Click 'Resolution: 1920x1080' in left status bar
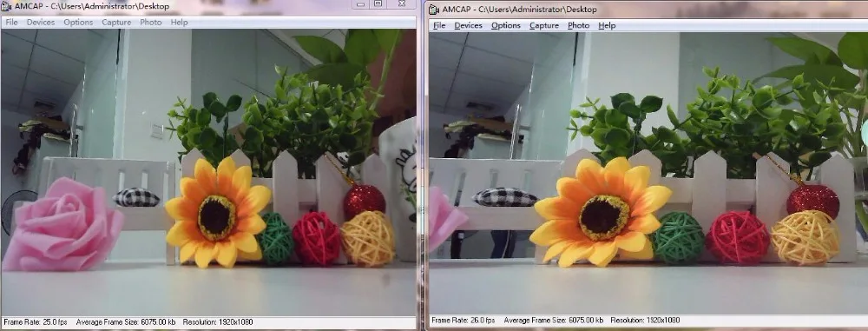The image size is (868, 331). coord(218,322)
